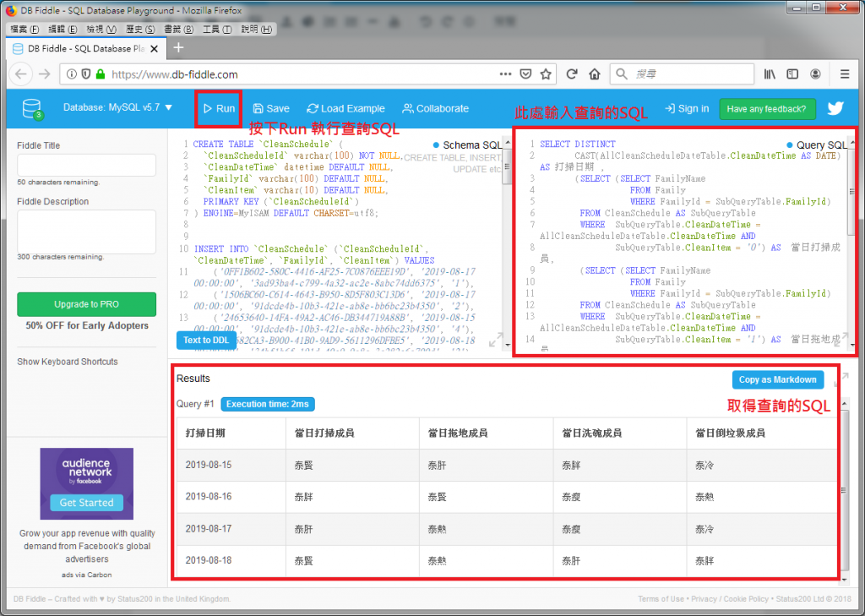Image resolution: width=865 pixels, height=616 pixels.
Task: Select the DB Fiddle - SQL Database tab
Action: point(85,48)
